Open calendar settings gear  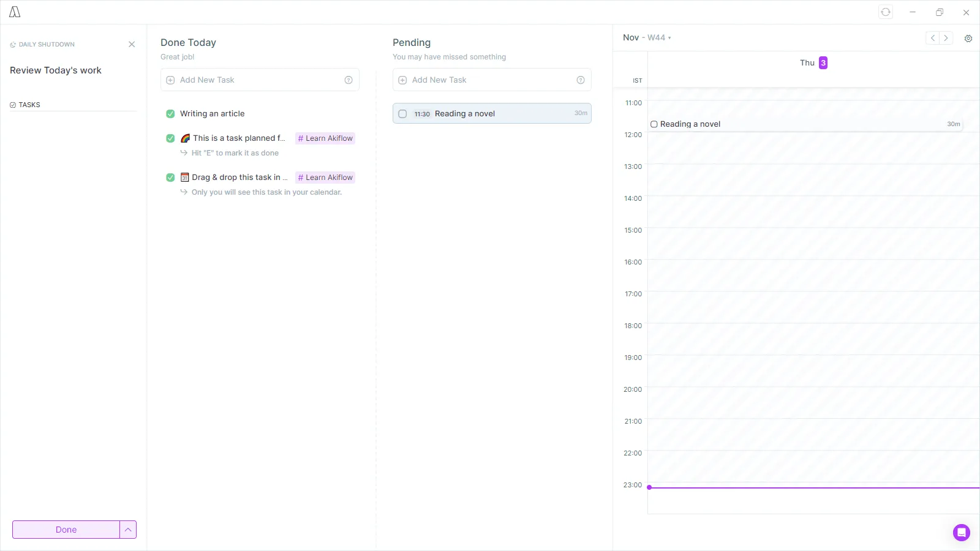pos(968,38)
